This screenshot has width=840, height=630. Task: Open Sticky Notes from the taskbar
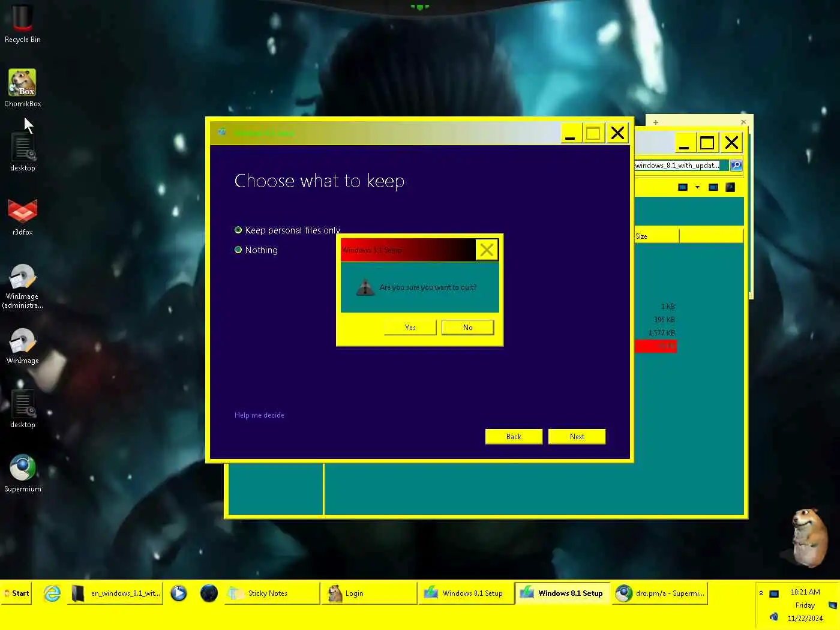click(272, 593)
